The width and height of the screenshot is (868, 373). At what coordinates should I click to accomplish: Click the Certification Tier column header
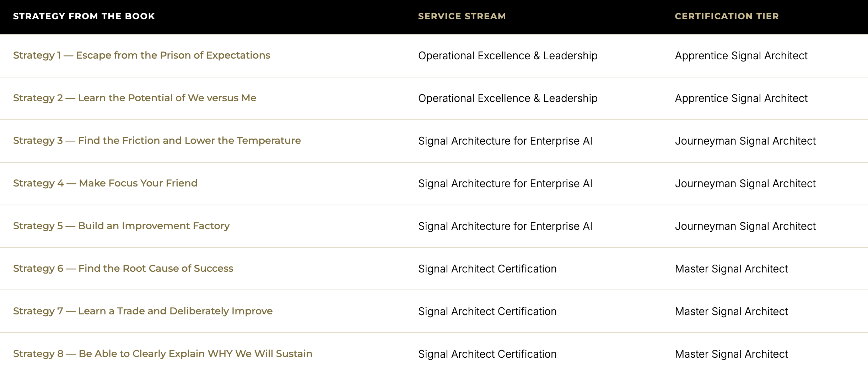coord(727,16)
